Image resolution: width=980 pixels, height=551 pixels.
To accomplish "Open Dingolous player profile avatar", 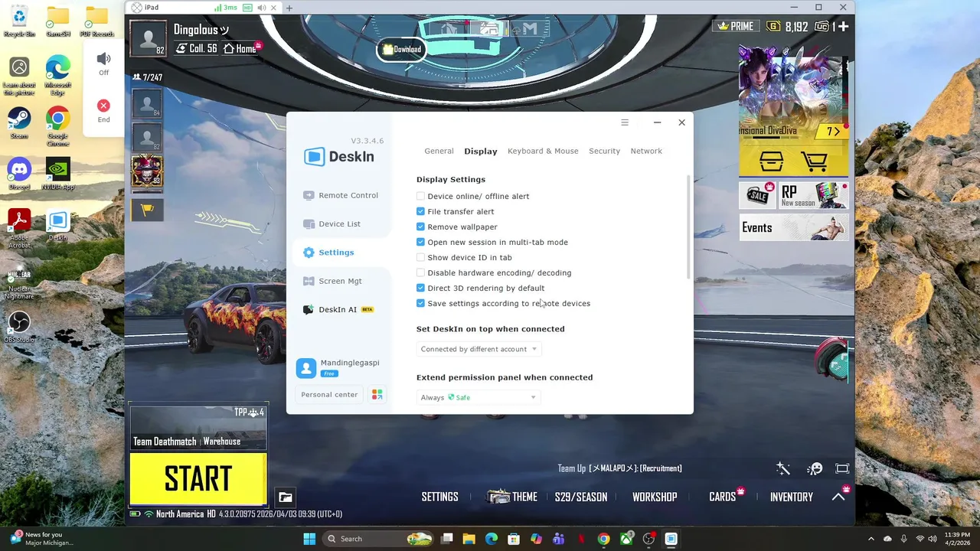I will [148, 38].
